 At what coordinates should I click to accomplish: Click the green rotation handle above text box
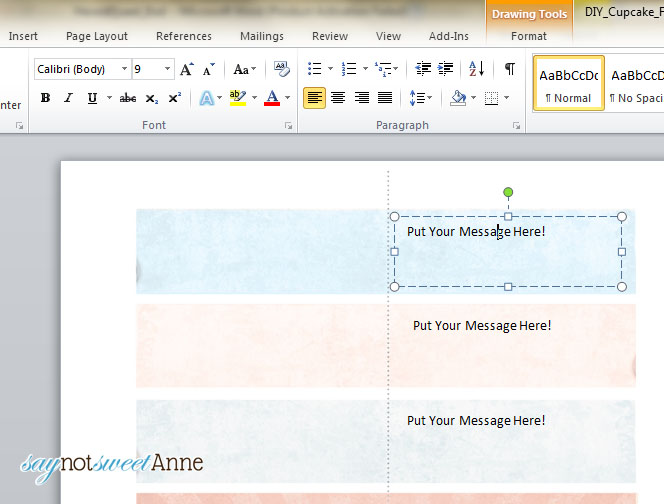click(x=508, y=193)
